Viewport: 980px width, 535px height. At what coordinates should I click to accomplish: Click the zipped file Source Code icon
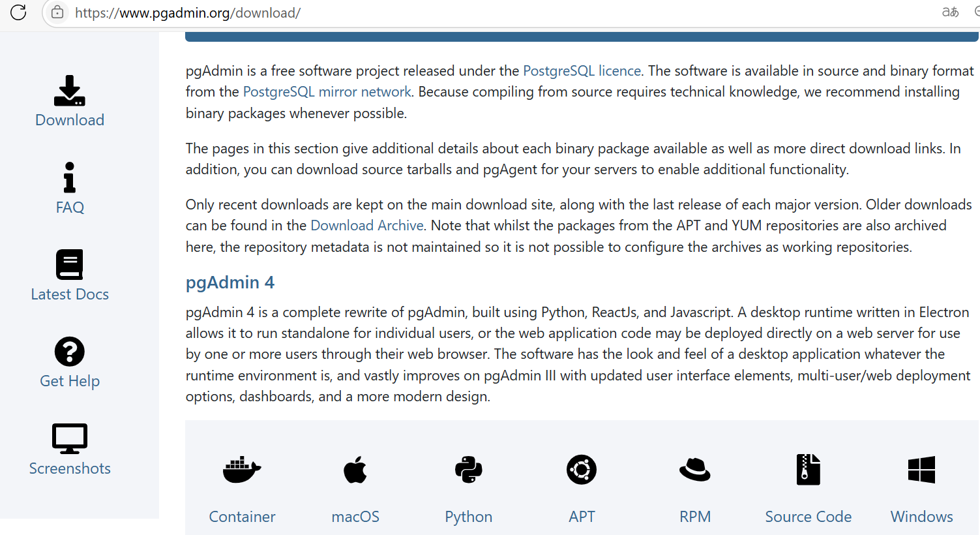(x=809, y=470)
